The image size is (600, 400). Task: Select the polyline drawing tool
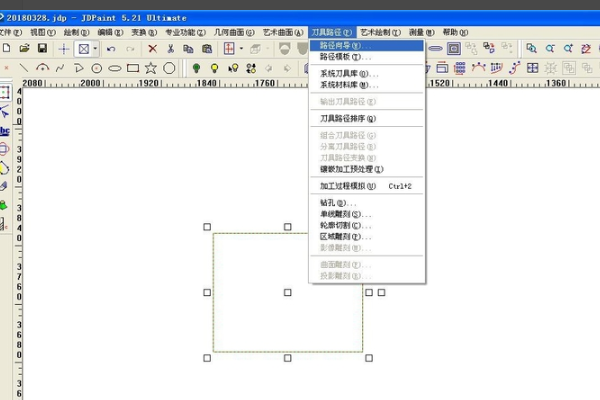pyautogui.click(x=78, y=68)
